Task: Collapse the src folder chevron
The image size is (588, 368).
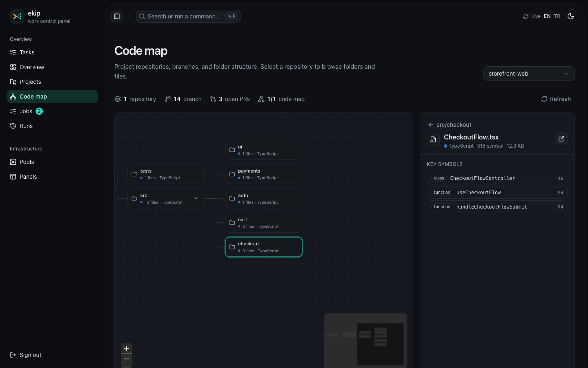Action: coord(196,198)
